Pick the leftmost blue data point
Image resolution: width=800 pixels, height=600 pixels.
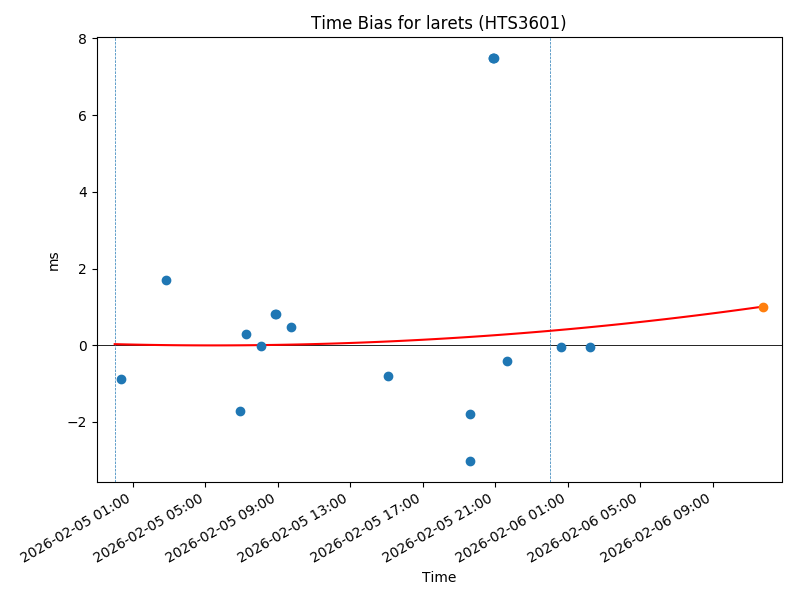[x=121, y=379]
